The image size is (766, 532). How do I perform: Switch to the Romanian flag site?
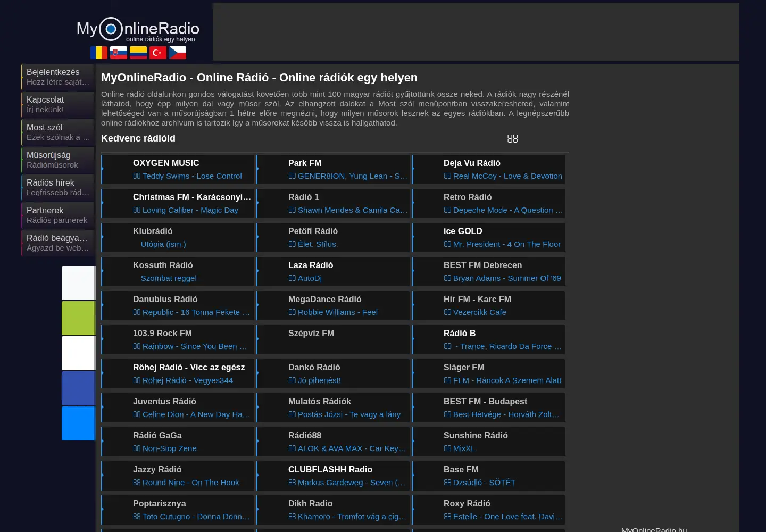point(99,53)
